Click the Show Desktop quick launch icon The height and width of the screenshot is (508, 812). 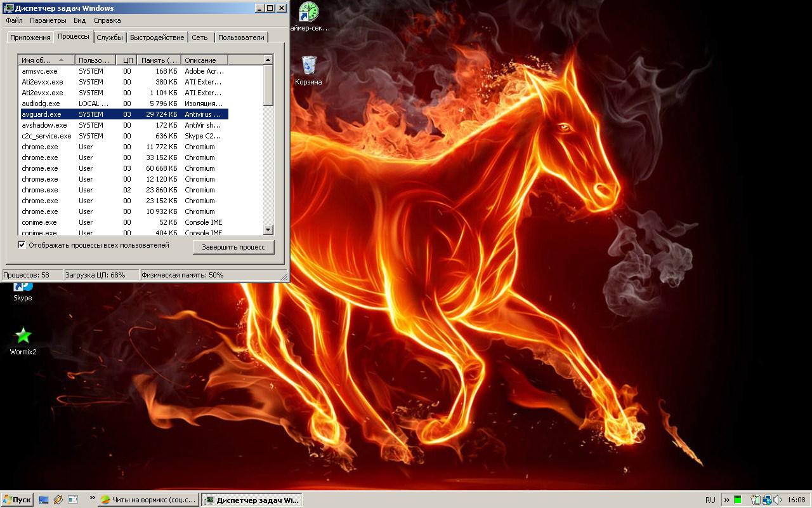(x=44, y=500)
